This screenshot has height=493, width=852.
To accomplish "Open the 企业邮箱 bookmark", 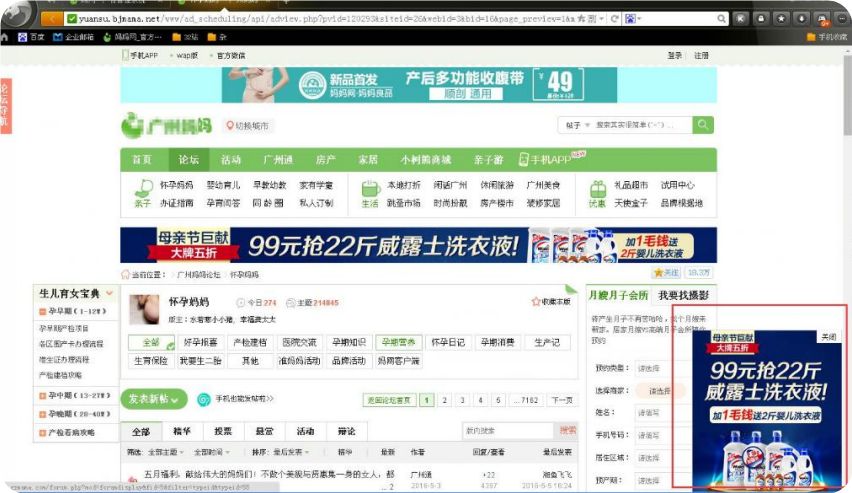I will click(x=73, y=37).
